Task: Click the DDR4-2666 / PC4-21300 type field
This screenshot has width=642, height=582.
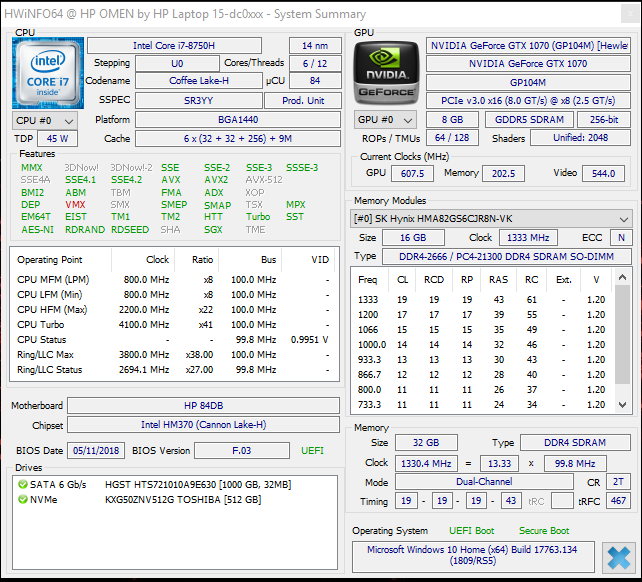Action: click(x=506, y=257)
